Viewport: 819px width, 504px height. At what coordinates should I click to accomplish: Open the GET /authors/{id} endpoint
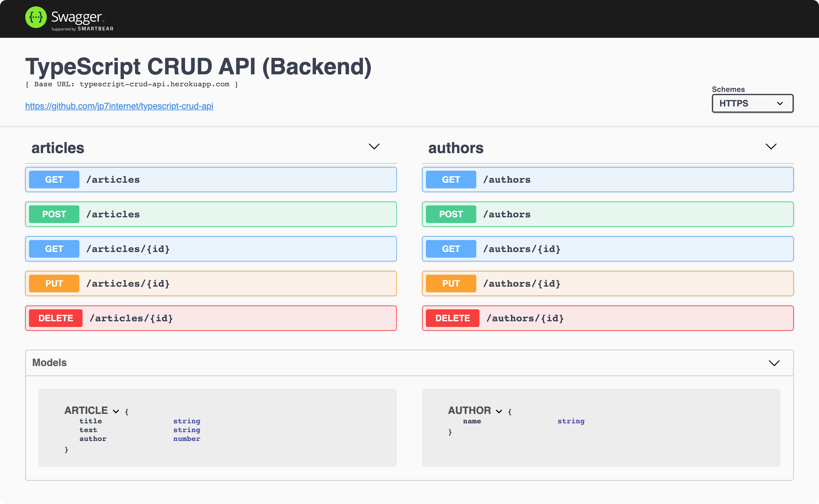click(x=607, y=249)
